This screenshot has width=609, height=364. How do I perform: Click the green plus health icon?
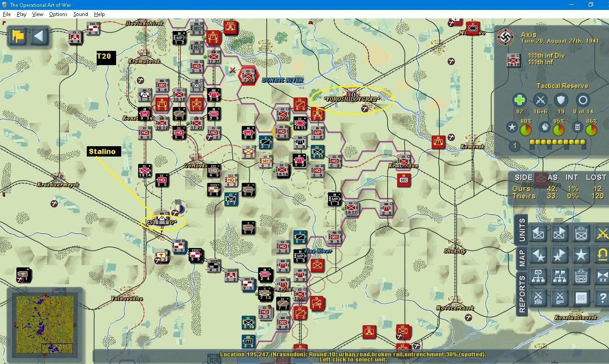(x=520, y=100)
